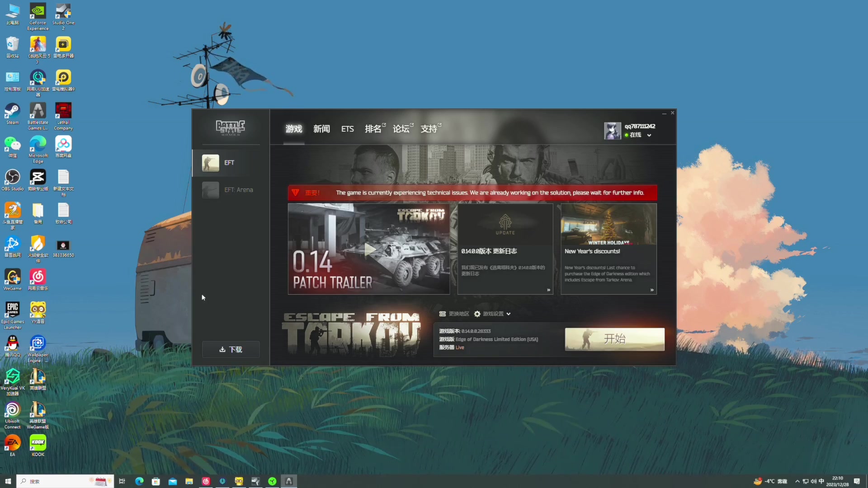Open the 支持 support link
The height and width of the screenshot is (488, 868).
click(x=431, y=129)
